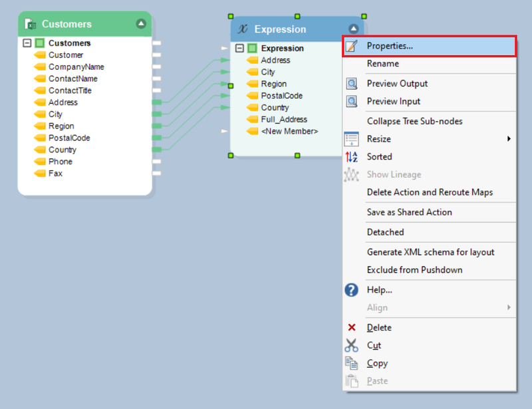
Task: Click the Properties pencil icon
Action: pos(352,46)
